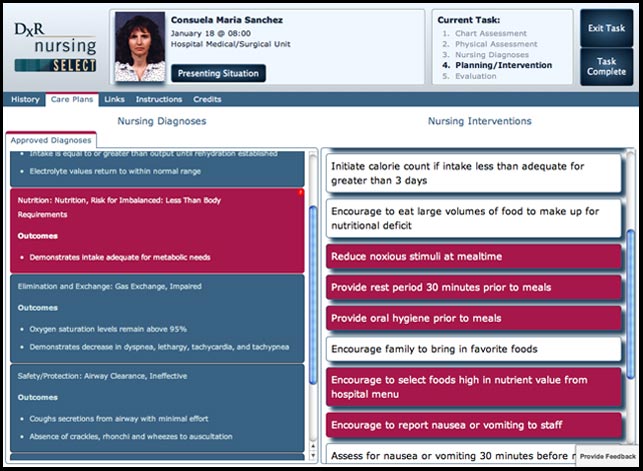Toggle Encourage to eat large volumes intervention
The width and height of the screenshot is (643, 471).
pyautogui.click(x=474, y=218)
